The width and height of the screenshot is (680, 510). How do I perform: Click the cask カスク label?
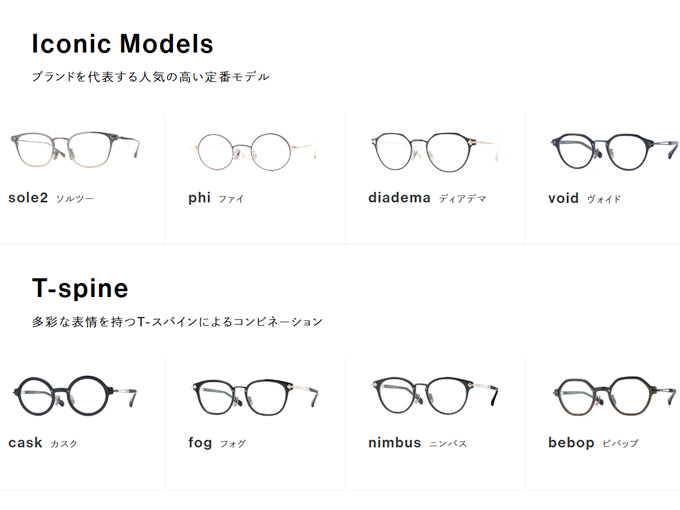tap(42, 443)
